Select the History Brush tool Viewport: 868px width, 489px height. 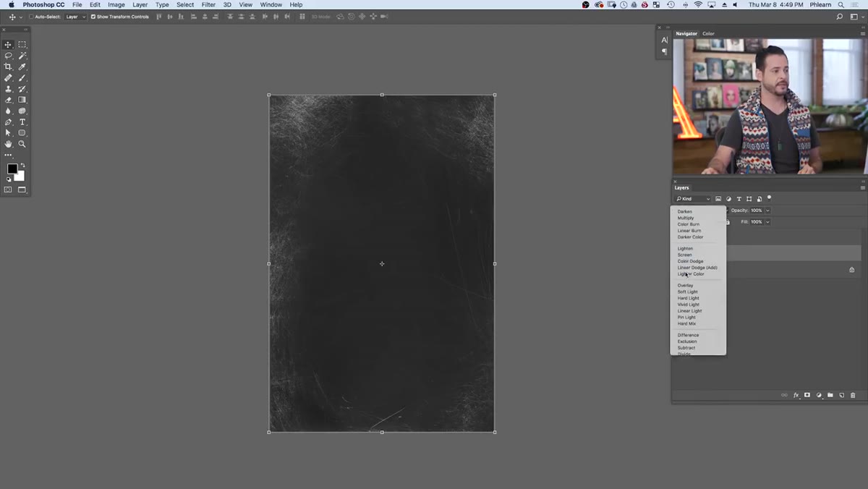22,89
